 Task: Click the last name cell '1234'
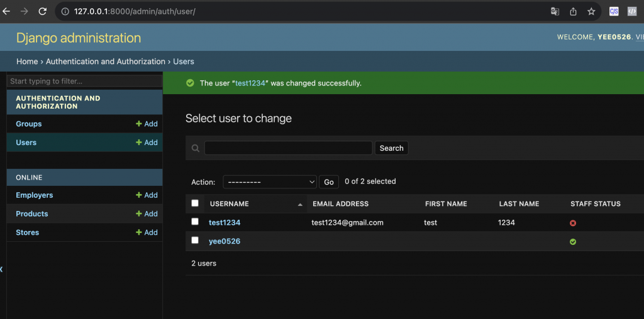tap(506, 223)
